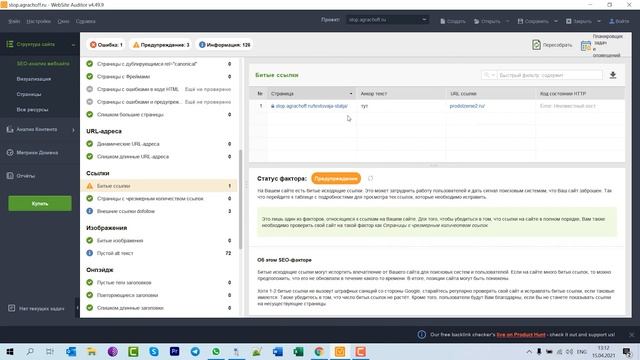
Task: Click the refresh icon beside Предупреждение status
Action: pyautogui.click(x=370, y=178)
